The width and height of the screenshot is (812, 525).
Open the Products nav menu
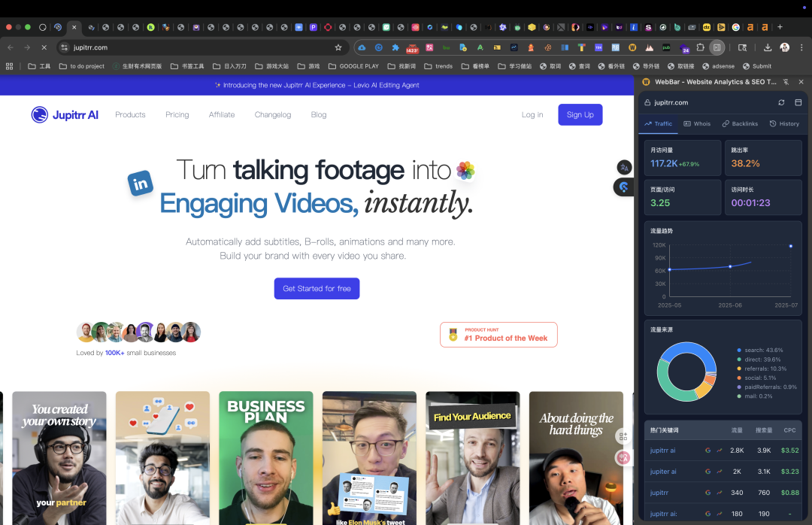pyautogui.click(x=130, y=114)
